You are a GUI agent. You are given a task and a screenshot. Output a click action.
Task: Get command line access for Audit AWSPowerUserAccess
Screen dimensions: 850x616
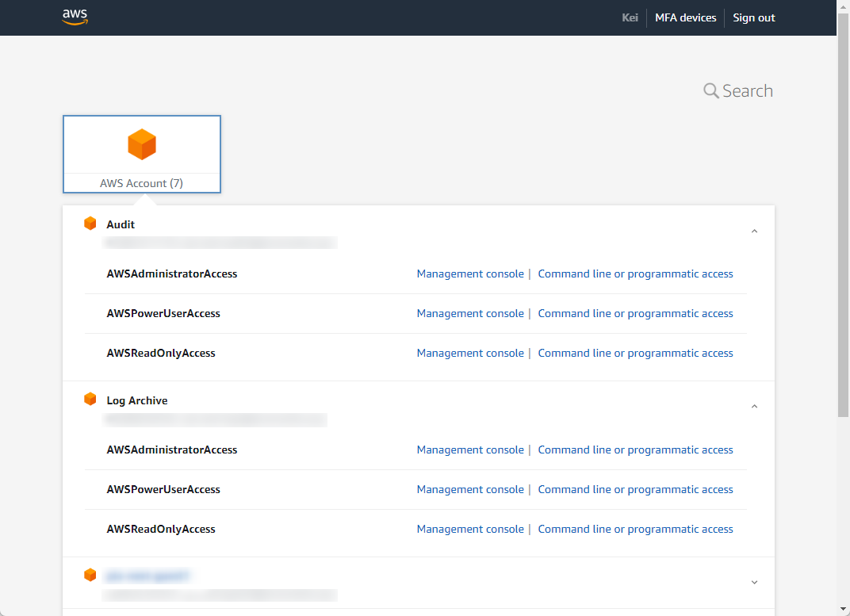click(635, 313)
